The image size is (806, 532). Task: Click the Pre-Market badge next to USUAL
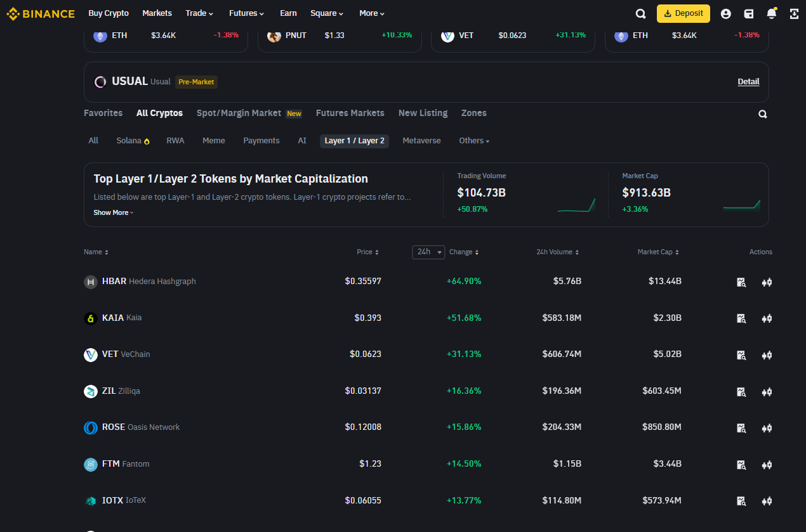tap(197, 82)
